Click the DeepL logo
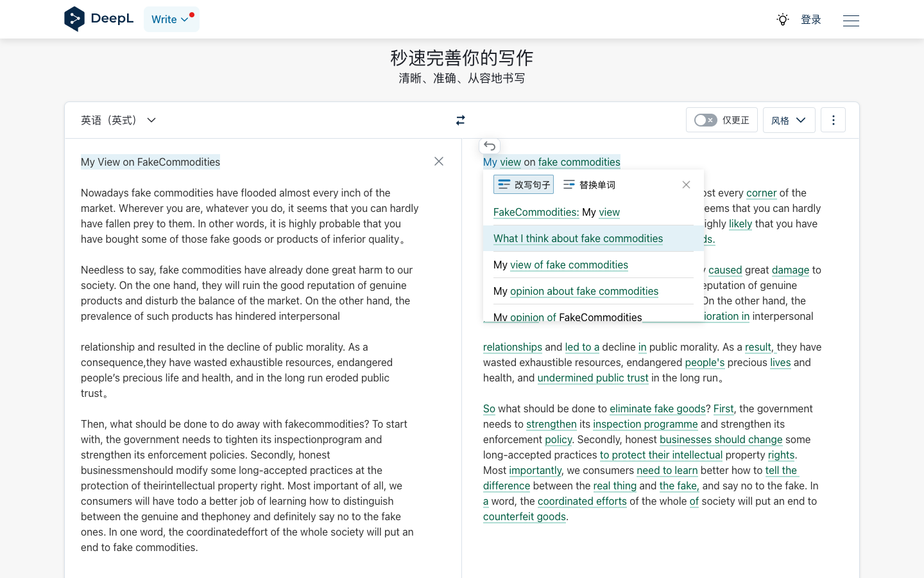Image resolution: width=924 pixels, height=578 pixels. pyautogui.click(x=99, y=19)
